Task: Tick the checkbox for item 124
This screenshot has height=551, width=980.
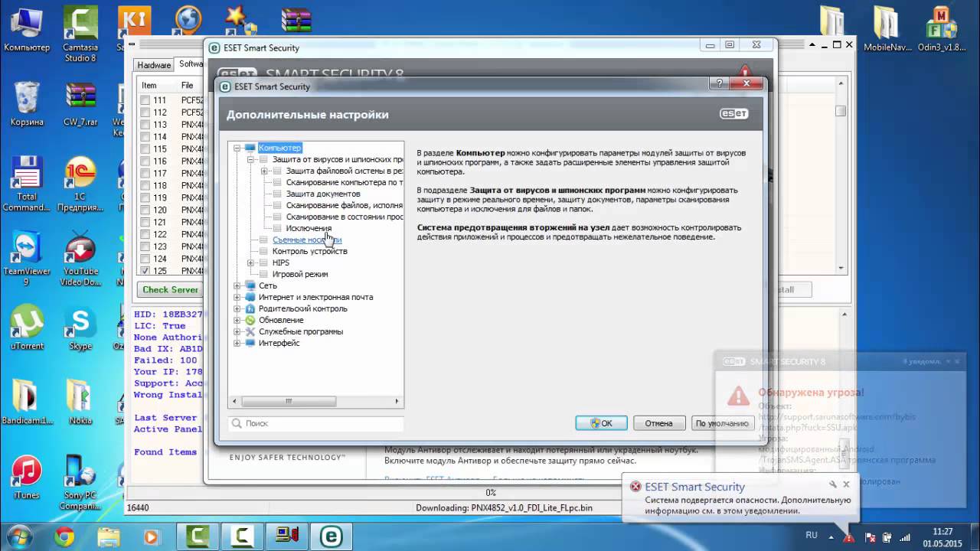Action: click(x=145, y=259)
